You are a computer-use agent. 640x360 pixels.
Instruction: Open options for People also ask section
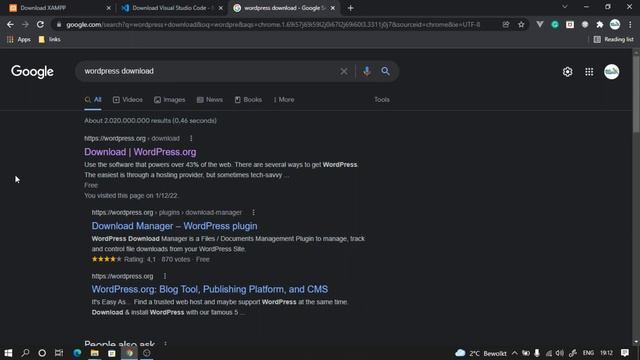point(165,344)
